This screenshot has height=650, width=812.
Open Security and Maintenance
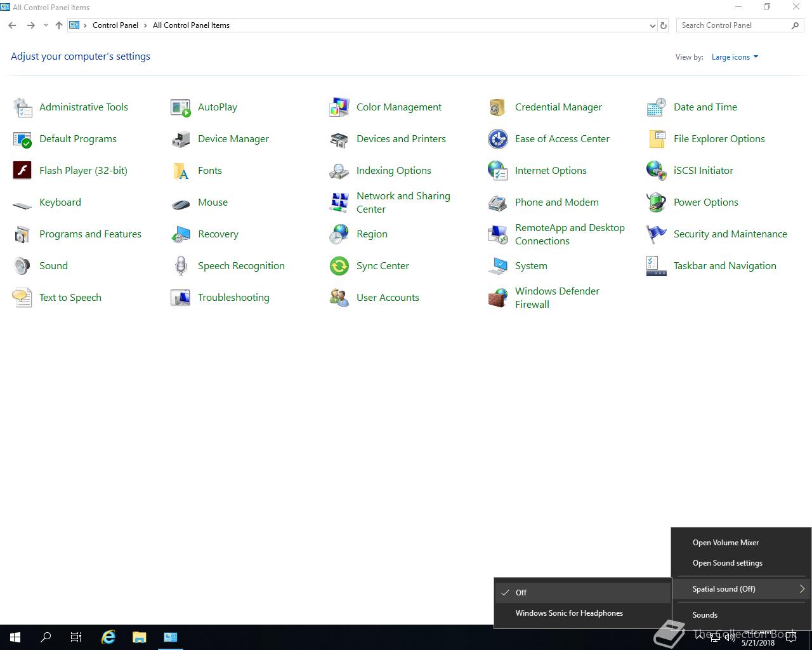[730, 234]
